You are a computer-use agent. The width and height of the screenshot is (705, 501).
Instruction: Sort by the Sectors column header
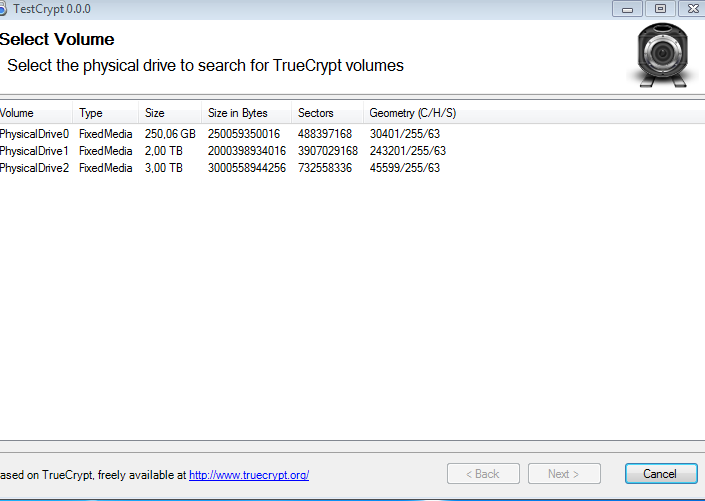(327, 113)
